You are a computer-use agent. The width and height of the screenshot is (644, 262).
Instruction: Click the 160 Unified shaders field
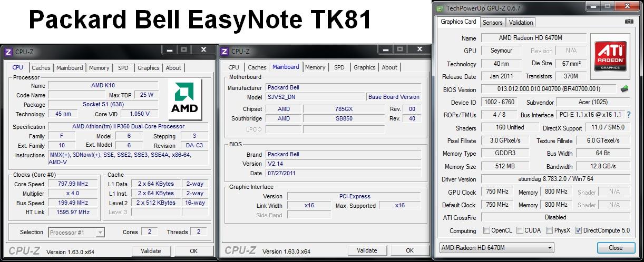click(x=510, y=128)
